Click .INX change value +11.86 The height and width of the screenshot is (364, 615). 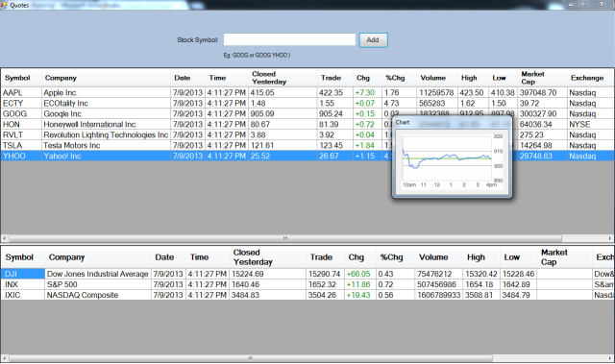click(x=359, y=284)
